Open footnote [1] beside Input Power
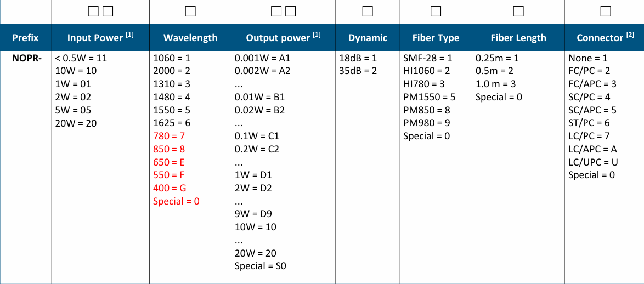This screenshot has width=644, height=284. [x=129, y=35]
